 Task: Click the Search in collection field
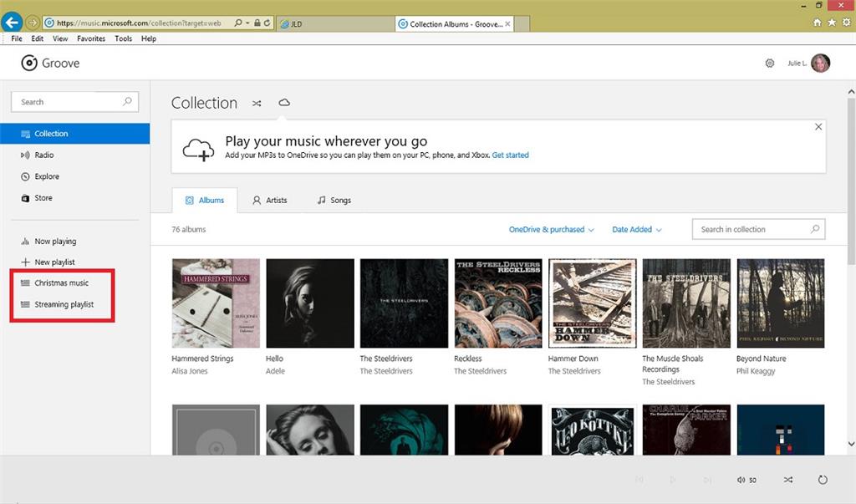(x=759, y=229)
